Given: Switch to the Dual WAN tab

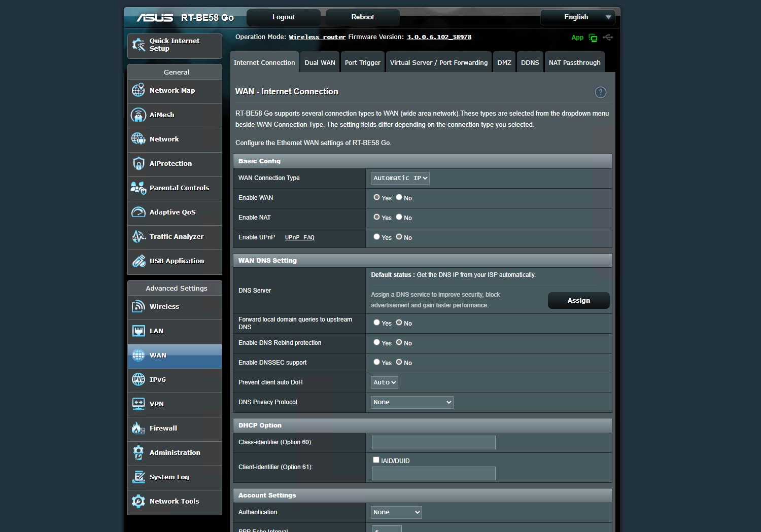Looking at the screenshot, I should pos(320,63).
